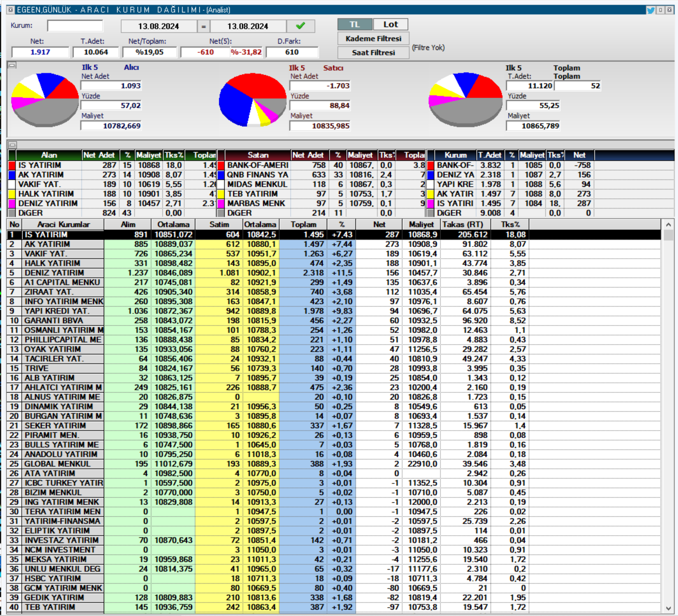Viewport: 678px width, 616px height.
Task: Click magenta swatch beside DENIZ YATIRIM in Alan table
Action: (x=12, y=204)
